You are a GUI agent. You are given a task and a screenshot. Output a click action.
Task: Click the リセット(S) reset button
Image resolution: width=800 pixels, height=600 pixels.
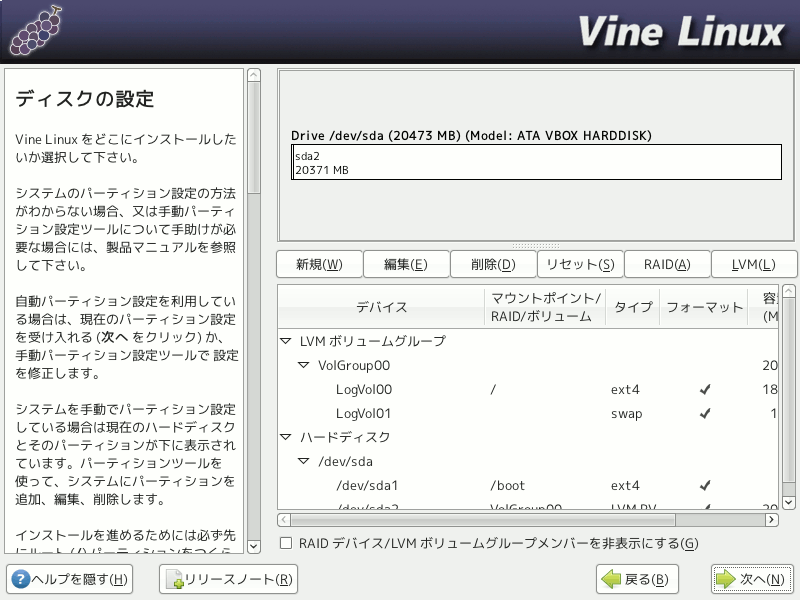[581, 264]
